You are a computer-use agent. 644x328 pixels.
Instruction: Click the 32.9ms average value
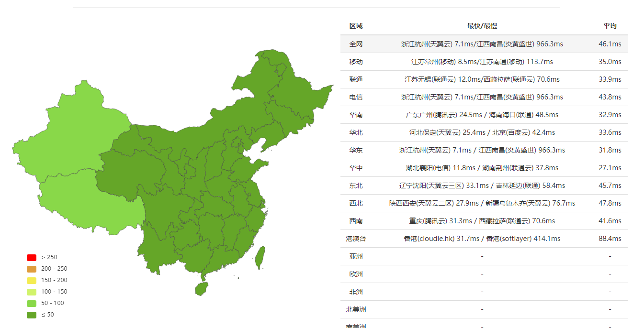pyautogui.click(x=610, y=115)
